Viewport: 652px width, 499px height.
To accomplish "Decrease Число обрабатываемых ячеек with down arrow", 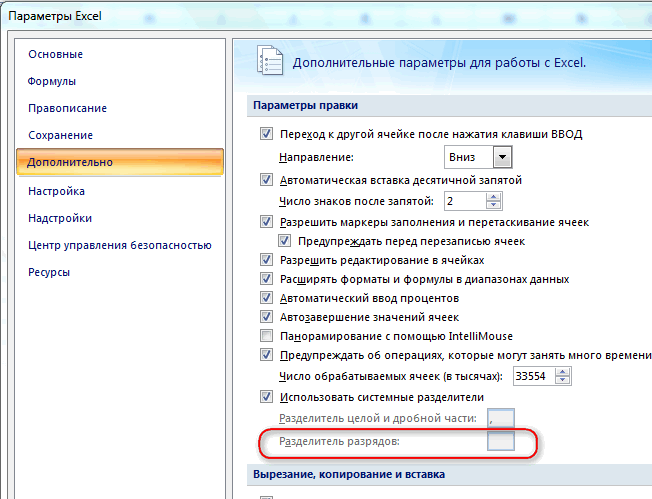I will [x=563, y=380].
